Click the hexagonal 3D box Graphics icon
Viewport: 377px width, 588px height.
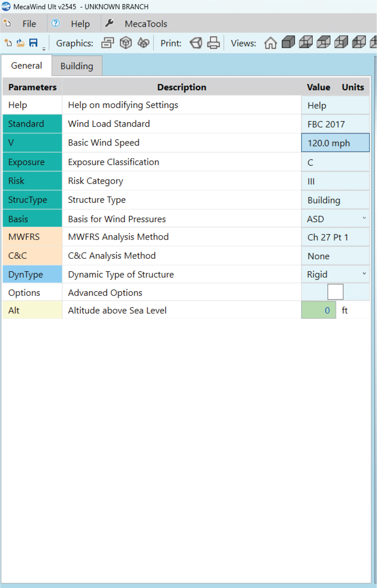coord(126,43)
